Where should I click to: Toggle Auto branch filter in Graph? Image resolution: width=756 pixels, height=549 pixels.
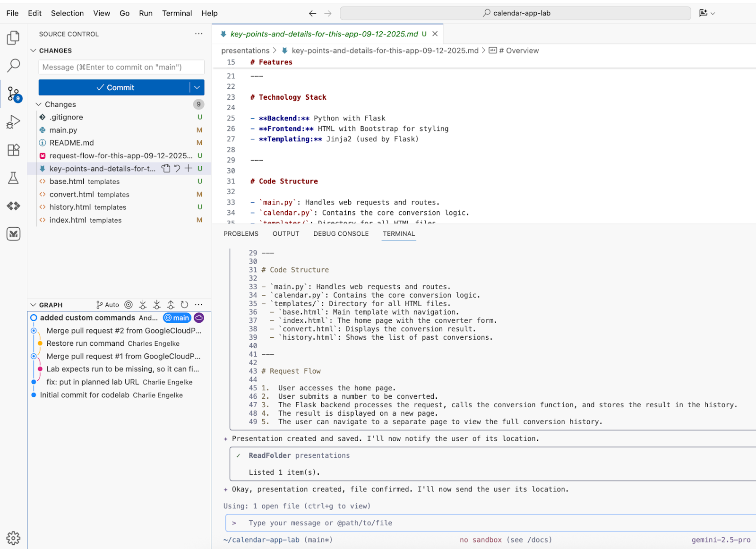click(108, 305)
